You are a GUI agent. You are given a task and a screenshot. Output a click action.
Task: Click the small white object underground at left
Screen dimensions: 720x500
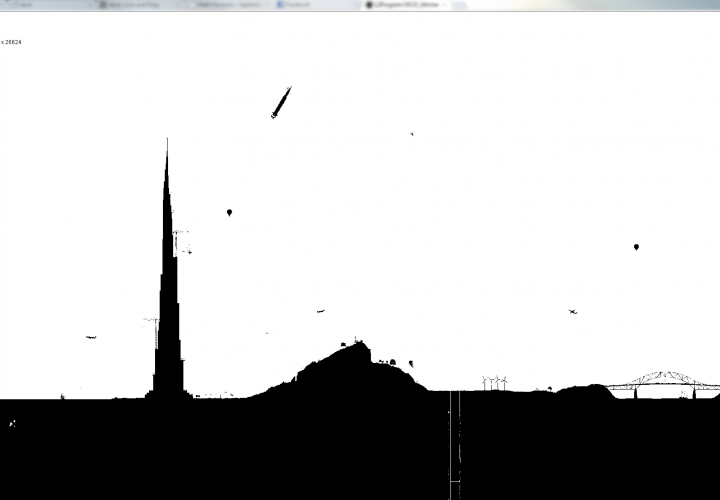pos(12,424)
